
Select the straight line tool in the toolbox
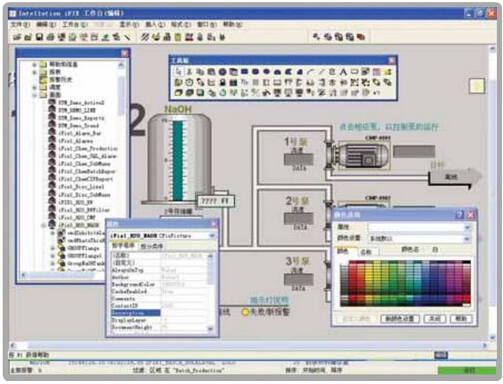coord(321,71)
